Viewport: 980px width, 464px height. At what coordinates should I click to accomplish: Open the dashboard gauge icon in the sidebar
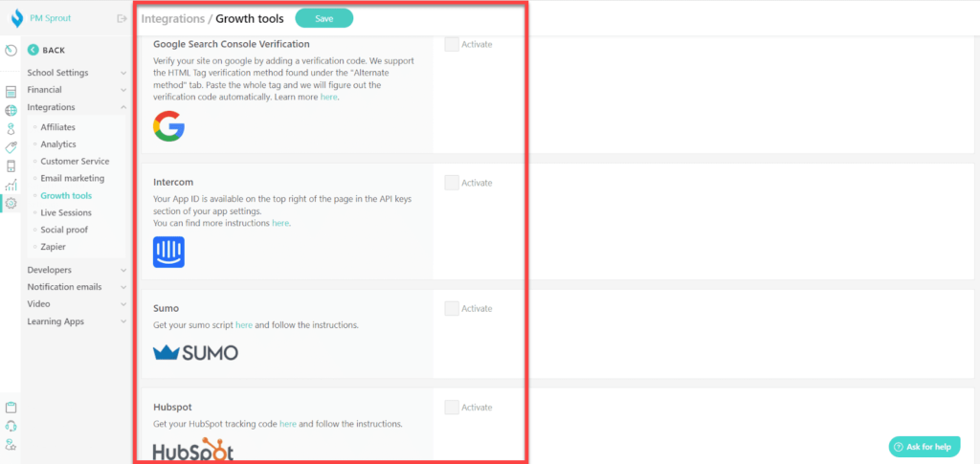point(11,51)
